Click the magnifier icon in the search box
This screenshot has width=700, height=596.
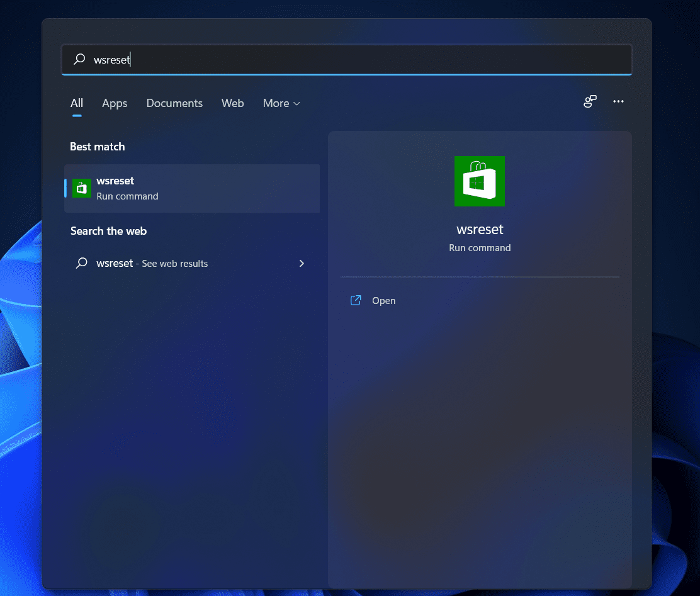pyautogui.click(x=79, y=59)
